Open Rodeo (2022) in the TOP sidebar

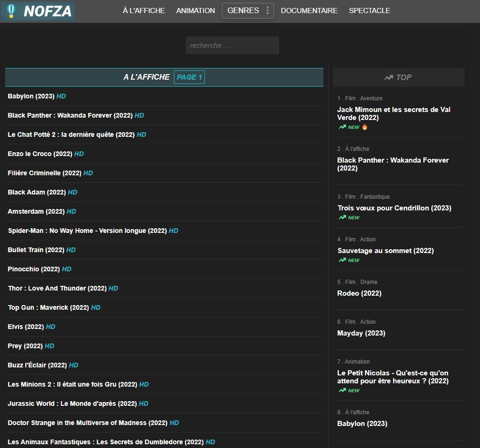(x=359, y=293)
